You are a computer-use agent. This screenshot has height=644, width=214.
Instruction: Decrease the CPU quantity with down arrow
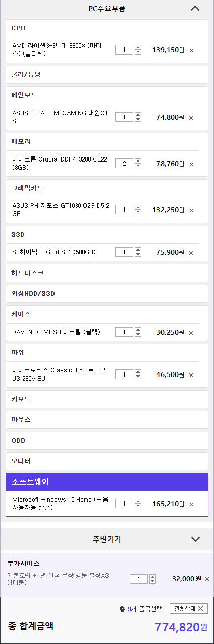(138, 52)
